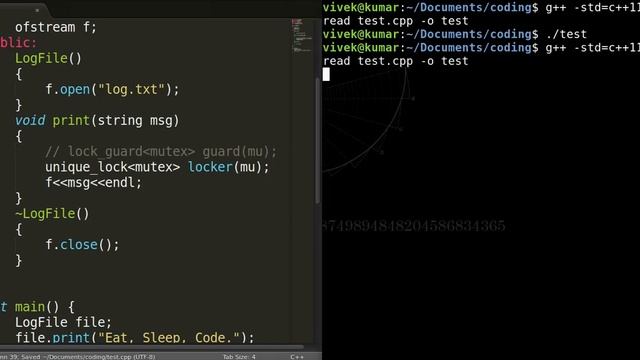Screen dimensions: 640x360
Task: Click the 'LogFile file;' declaration
Action: pos(63,322)
